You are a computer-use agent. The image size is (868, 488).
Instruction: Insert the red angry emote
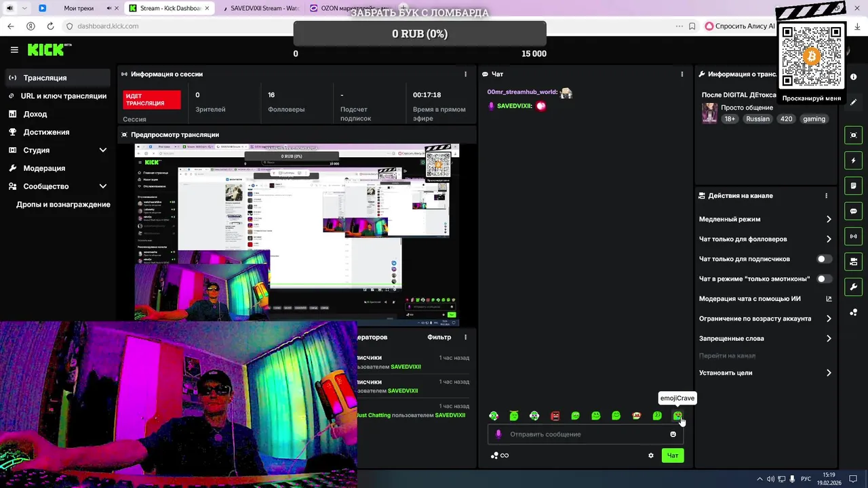(x=555, y=415)
